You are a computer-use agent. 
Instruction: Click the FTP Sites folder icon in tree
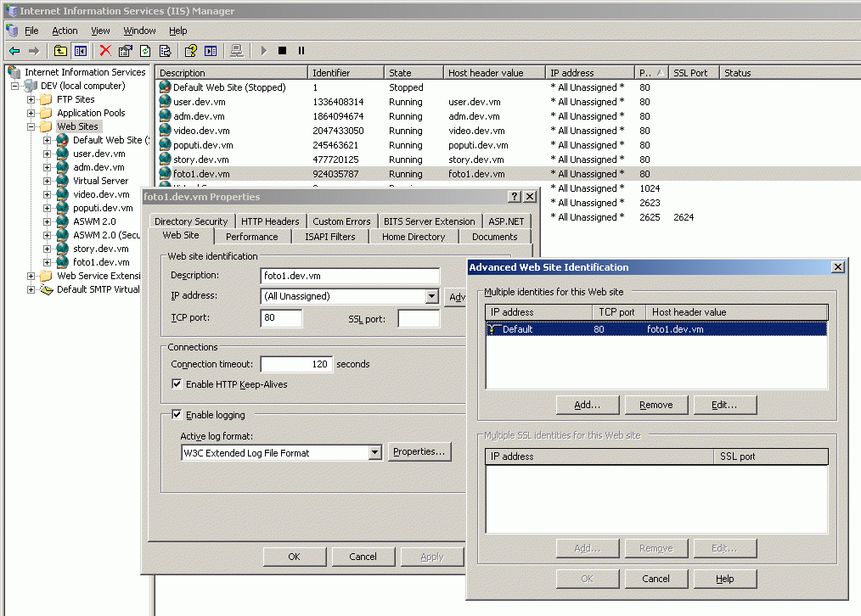[x=46, y=99]
